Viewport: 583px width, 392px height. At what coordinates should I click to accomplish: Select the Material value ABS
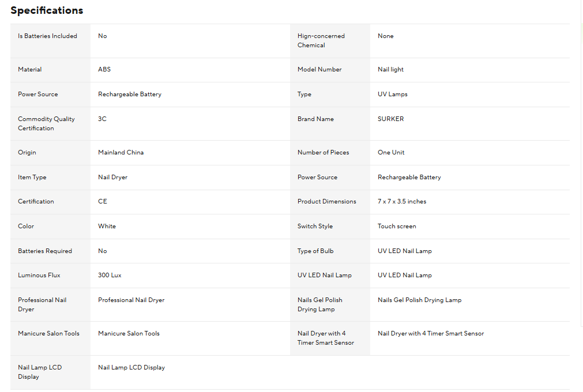tap(104, 70)
